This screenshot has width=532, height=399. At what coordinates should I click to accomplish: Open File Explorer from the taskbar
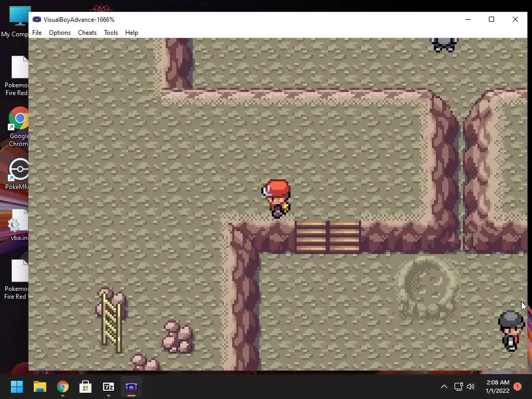(x=39, y=387)
